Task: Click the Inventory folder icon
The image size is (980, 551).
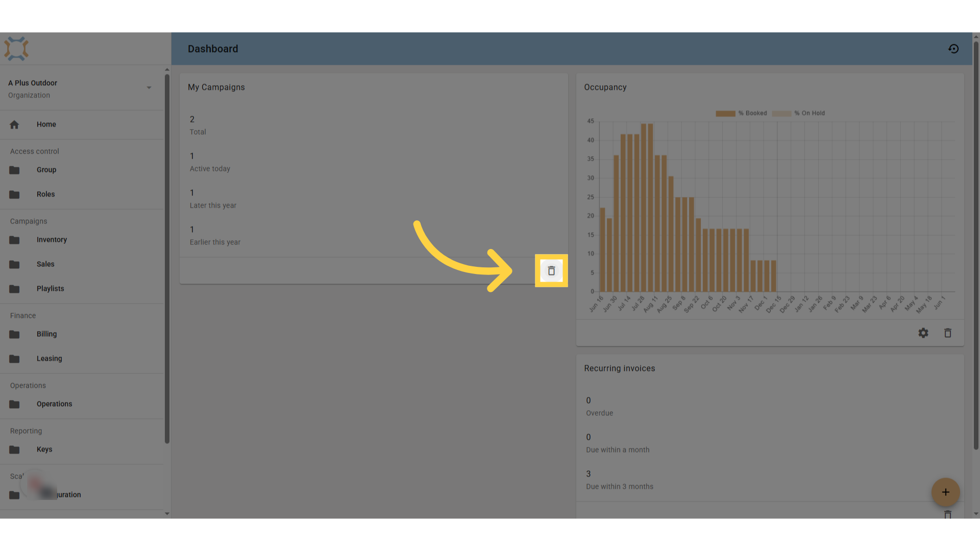Action: click(x=14, y=240)
